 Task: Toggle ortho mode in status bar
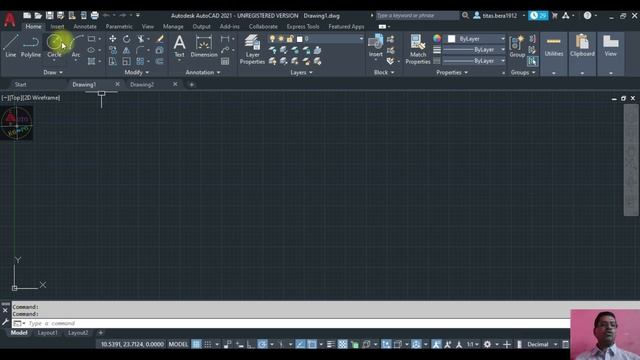[251, 344]
